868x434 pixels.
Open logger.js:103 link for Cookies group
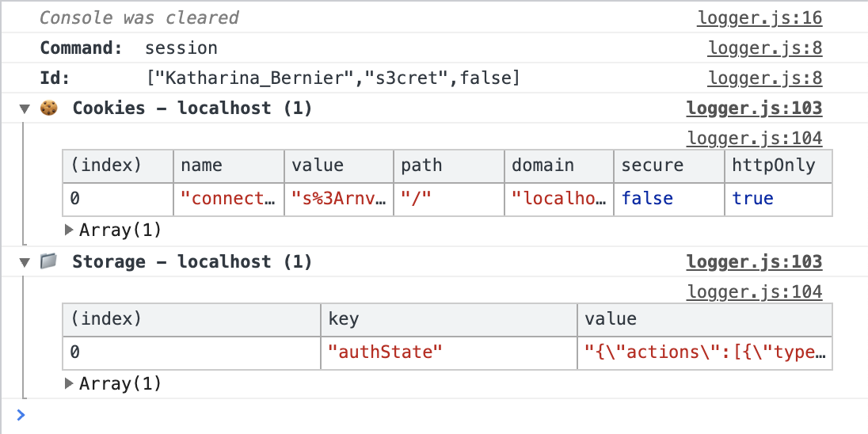pyautogui.click(x=754, y=108)
